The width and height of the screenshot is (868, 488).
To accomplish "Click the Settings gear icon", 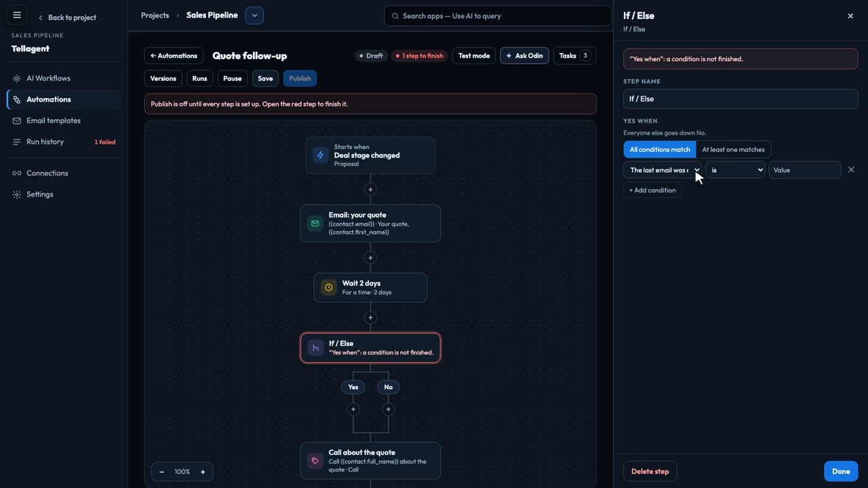I will [17, 195].
